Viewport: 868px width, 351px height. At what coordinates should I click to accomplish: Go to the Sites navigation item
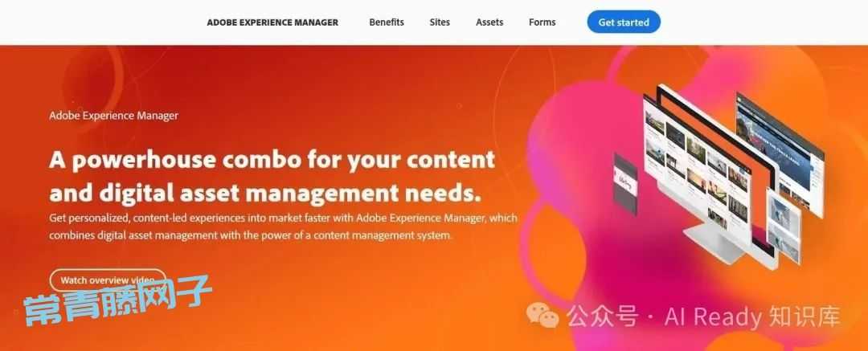(440, 22)
